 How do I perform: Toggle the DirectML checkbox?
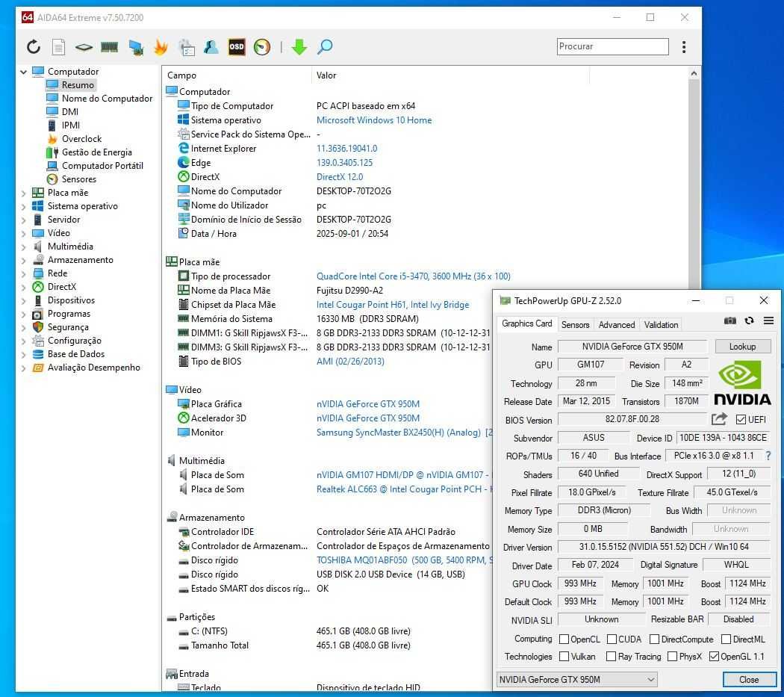point(726,639)
